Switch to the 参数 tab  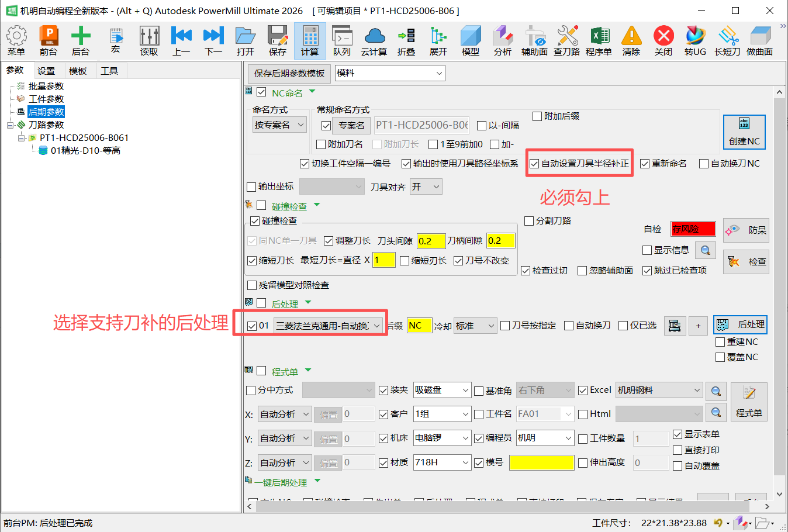tap(15, 71)
